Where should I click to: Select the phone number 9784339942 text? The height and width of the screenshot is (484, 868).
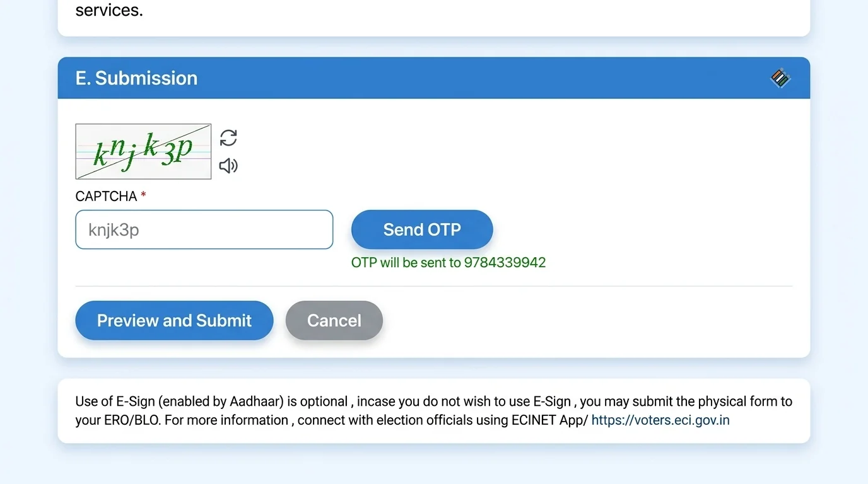[x=505, y=262]
